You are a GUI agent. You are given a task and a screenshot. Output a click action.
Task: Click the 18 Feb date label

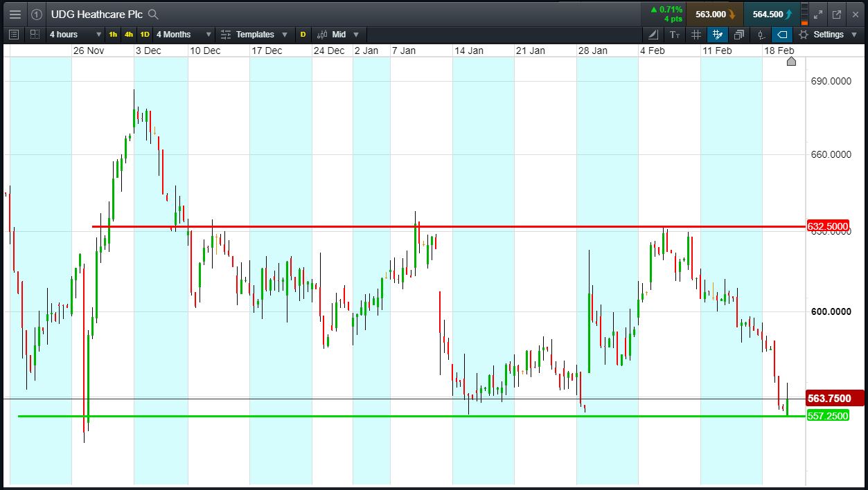(x=779, y=51)
